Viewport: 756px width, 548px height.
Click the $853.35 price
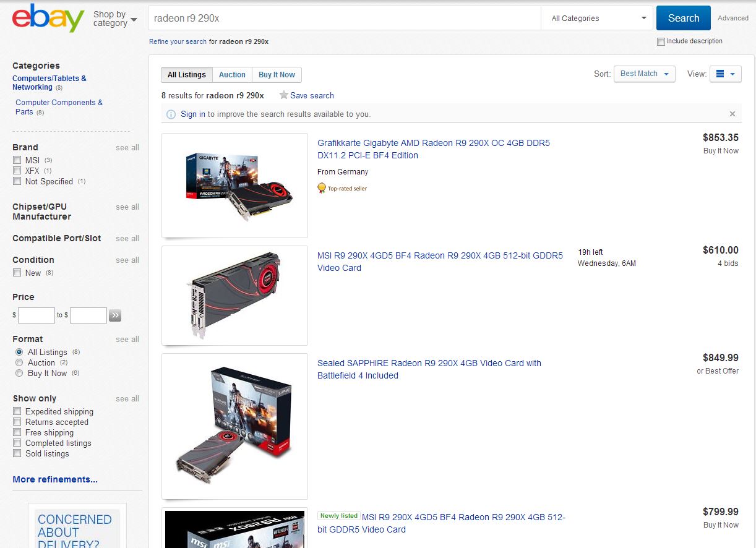721,138
